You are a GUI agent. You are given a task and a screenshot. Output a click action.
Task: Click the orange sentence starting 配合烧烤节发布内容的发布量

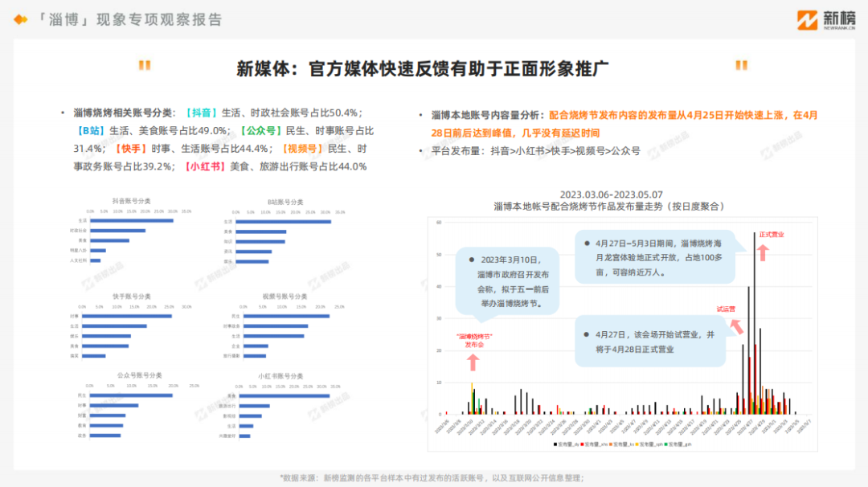[624, 124]
